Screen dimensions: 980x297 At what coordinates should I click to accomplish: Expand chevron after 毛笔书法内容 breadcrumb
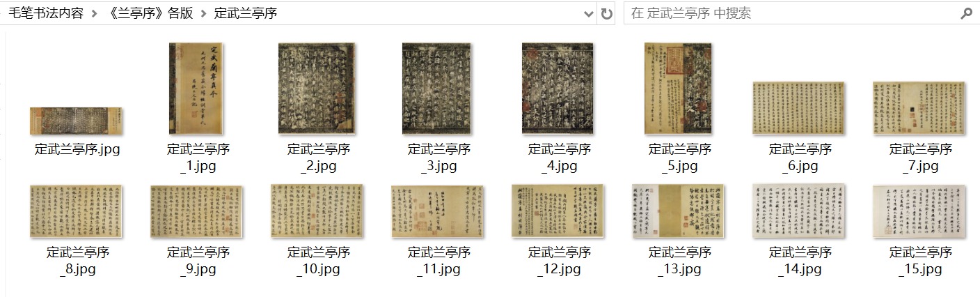coord(94,13)
